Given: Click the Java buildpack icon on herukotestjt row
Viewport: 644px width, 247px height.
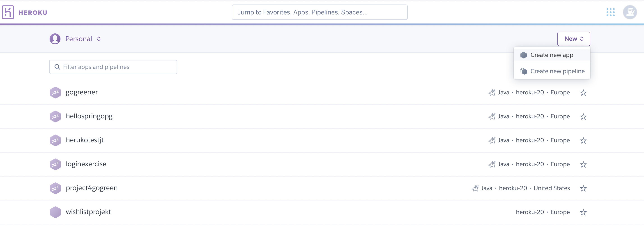Looking at the screenshot, I should pos(492,140).
